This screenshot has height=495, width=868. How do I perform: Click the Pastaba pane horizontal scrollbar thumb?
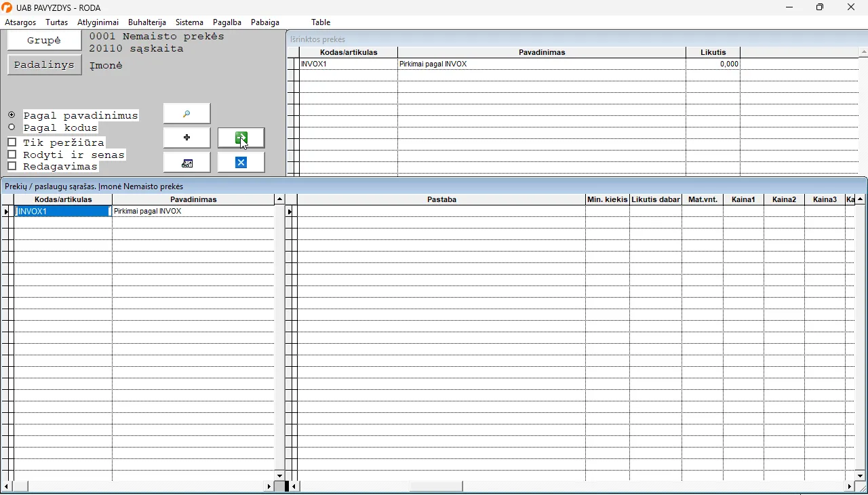(437, 486)
